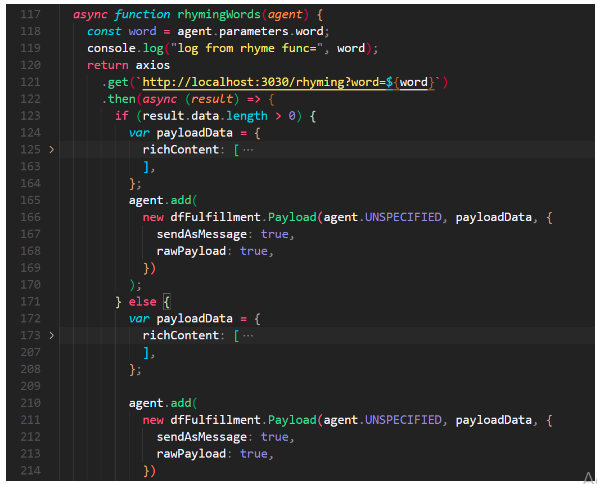Click closing bracket on line 163
This screenshot has height=484, width=597.
point(146,166)
